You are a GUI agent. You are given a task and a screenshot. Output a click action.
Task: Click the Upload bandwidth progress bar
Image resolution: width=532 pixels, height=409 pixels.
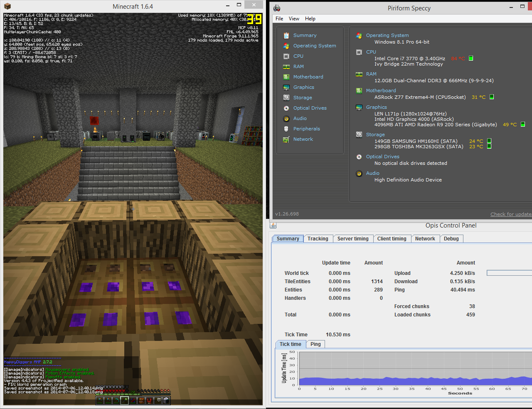point(509,273)
